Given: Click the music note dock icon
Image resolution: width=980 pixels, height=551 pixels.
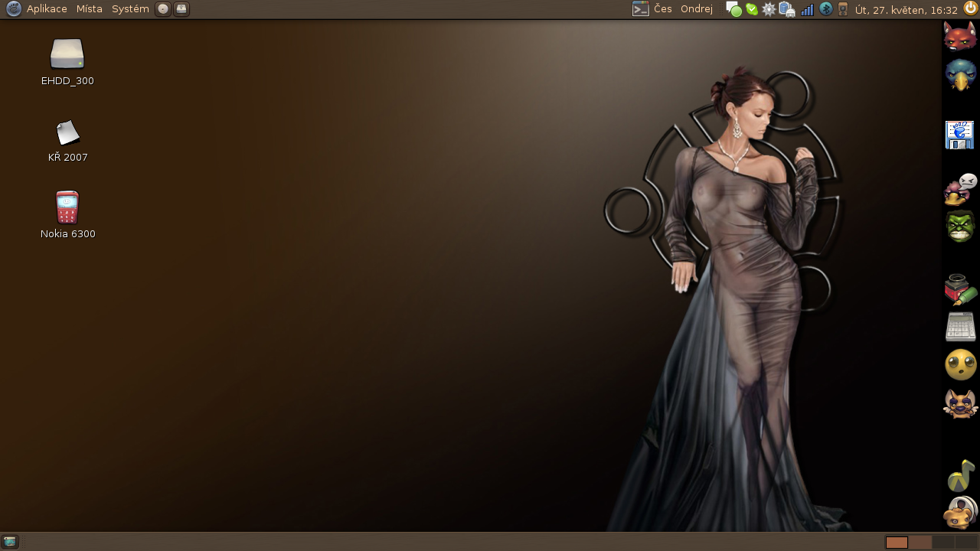Looking at the screenshot, I should pyautogui.click(x=961, y=475).
